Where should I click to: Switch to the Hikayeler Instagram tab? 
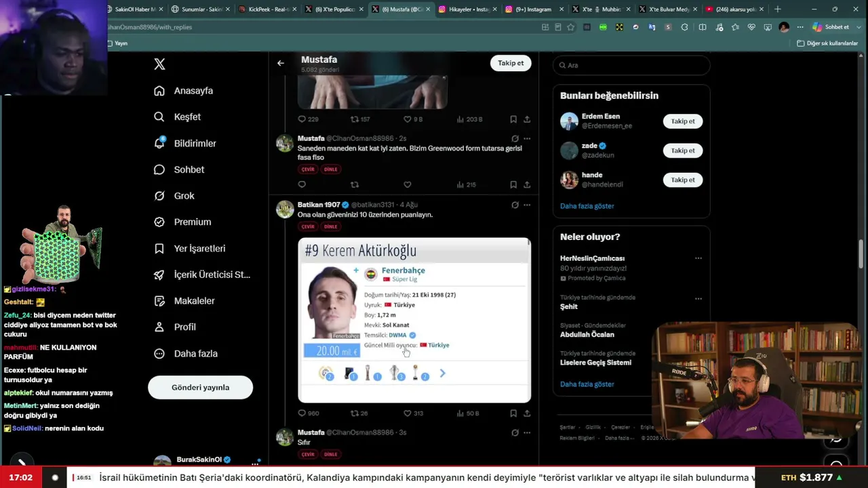pyautogui.click(x=468, y=9)
